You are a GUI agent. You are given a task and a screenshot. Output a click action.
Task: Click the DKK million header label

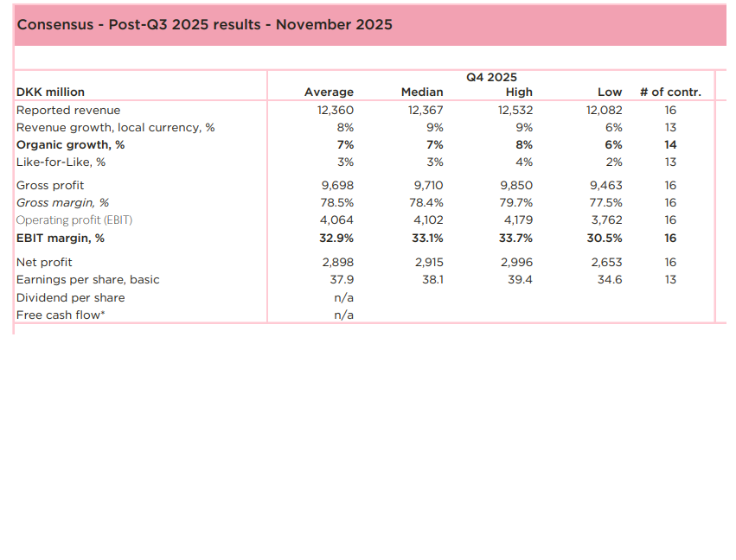tap(50, 92)
